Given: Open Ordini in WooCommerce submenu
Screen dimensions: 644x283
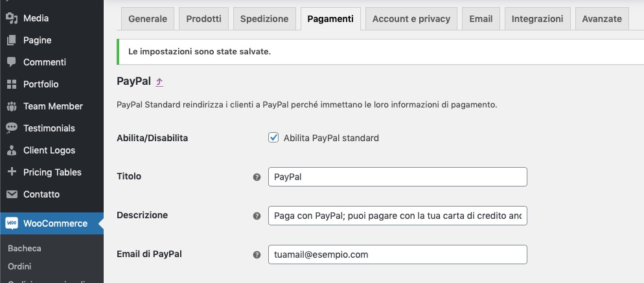Looking at the screenshot, I should 19,266.
